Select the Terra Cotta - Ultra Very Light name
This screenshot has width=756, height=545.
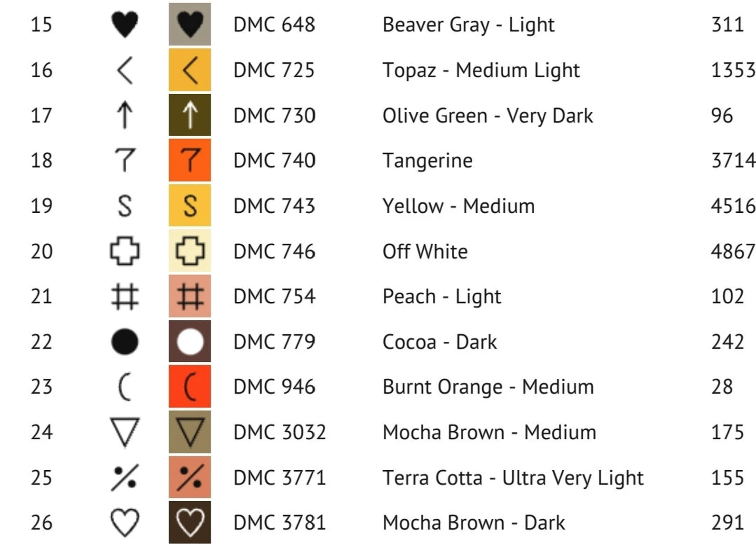[513, 477]
